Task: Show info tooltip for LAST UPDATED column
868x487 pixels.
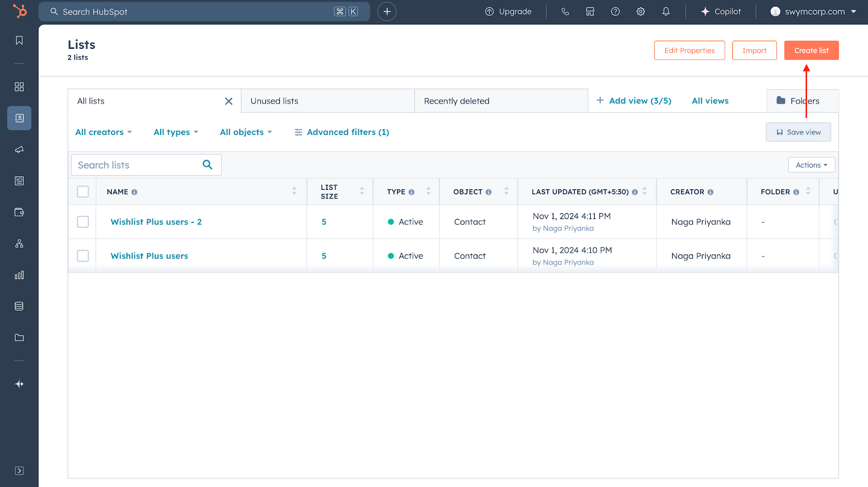Action: pos(635,192)
